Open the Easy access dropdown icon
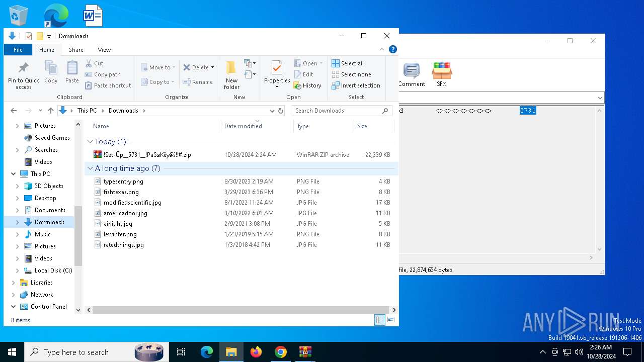644x362 pixels. 250,74
